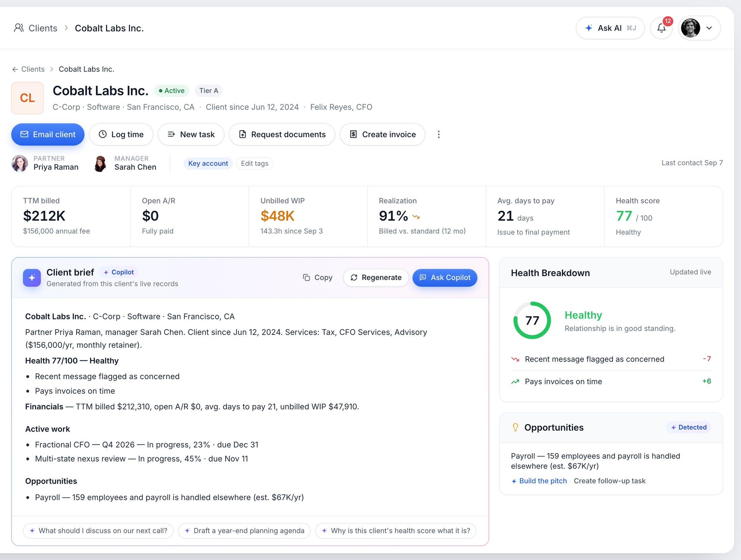This screenshot has height=560, width=741.
Task: Open the more actions three-dot menu
Action: point(439,134)
